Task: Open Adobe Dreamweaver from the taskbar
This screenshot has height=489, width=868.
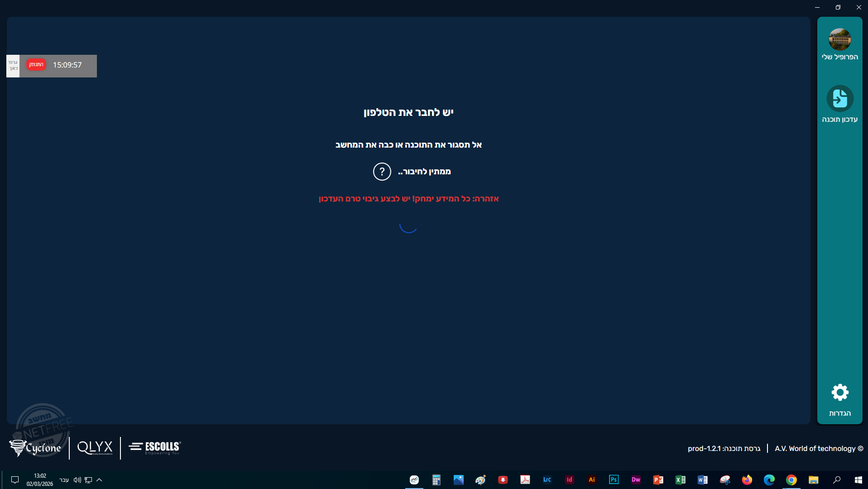Action: pyautogui.click(x=636, y=480)
